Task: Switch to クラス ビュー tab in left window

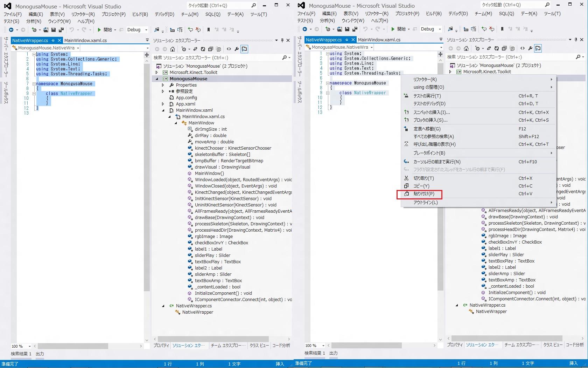Action: (x=259, y=346)
